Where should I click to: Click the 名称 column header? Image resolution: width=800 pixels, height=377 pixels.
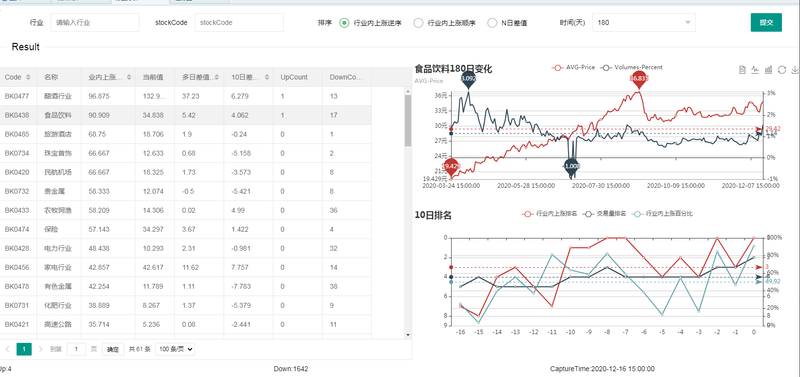pos(60,78)
